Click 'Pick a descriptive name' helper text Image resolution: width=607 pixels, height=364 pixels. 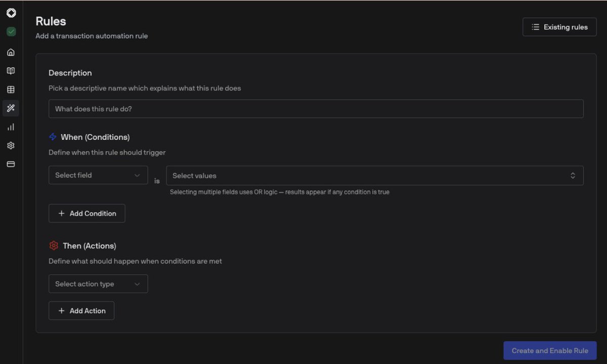coord(145,88)
